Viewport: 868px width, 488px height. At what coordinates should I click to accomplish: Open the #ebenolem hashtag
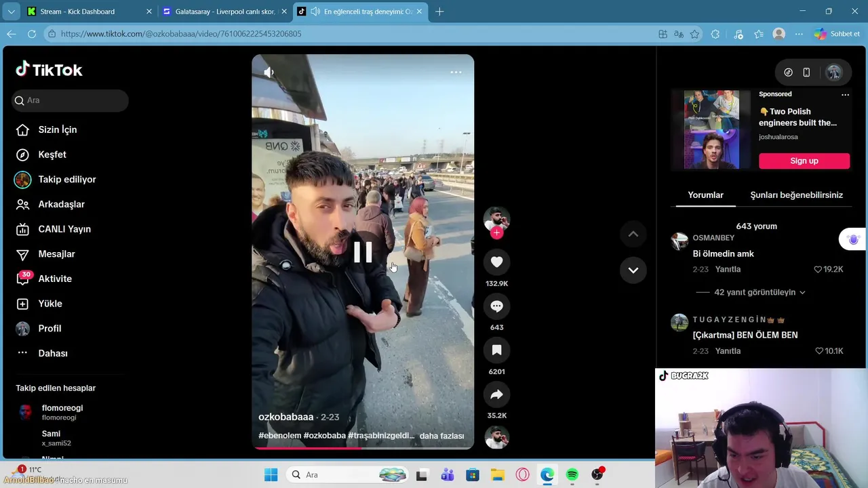[279, 436]
